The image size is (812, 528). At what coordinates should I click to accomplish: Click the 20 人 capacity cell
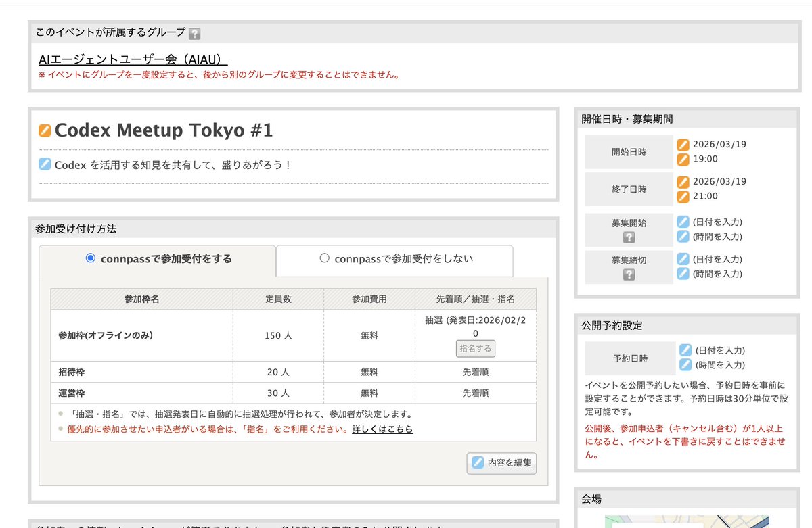(x=278, y=372)
